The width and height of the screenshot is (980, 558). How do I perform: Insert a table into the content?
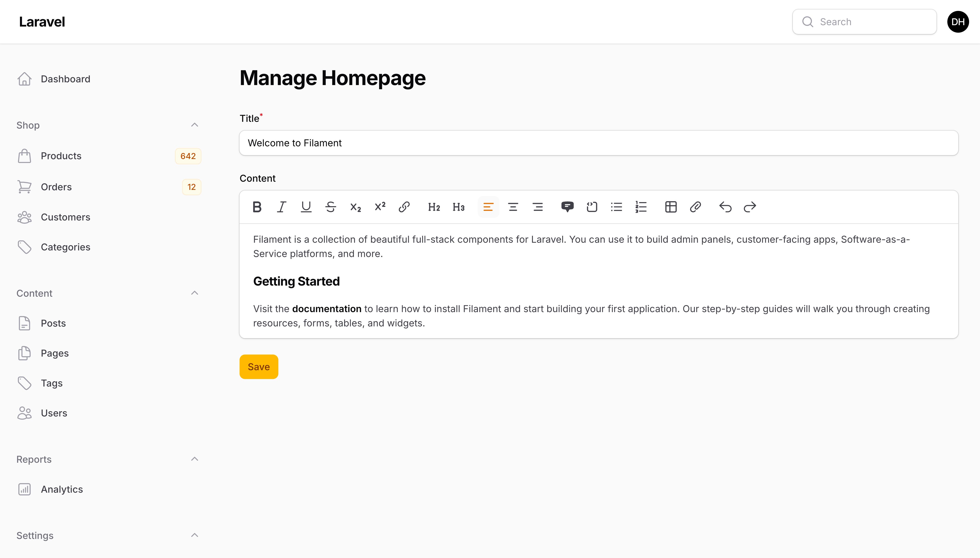pyautogui.click(x=671, y=207)
